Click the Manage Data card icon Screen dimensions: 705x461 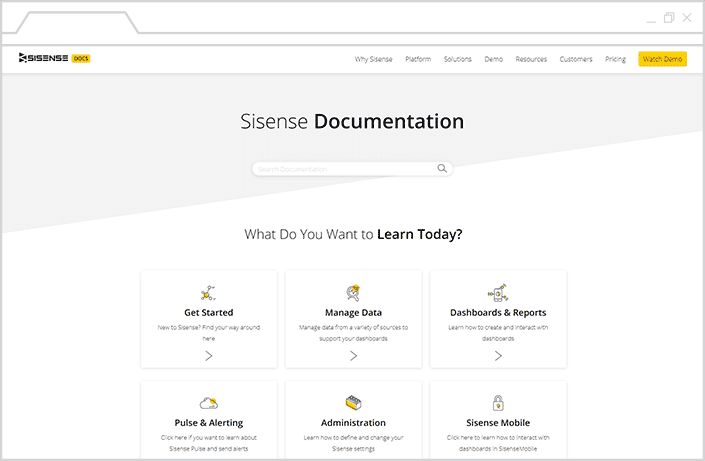point(353,293)
